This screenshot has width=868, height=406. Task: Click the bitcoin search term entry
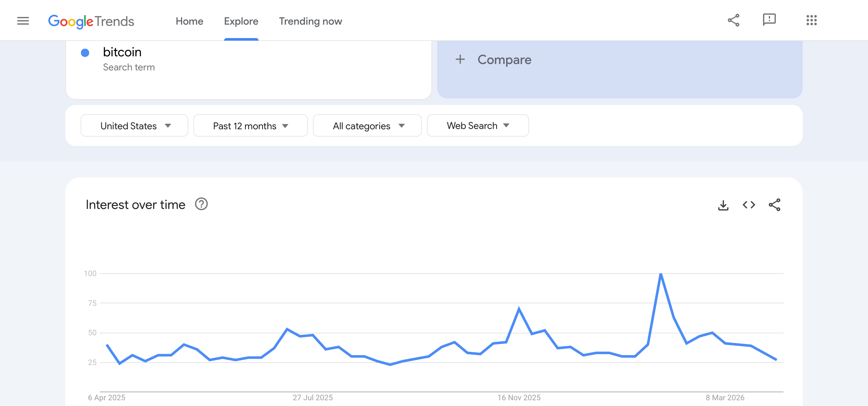click(122, 52)
